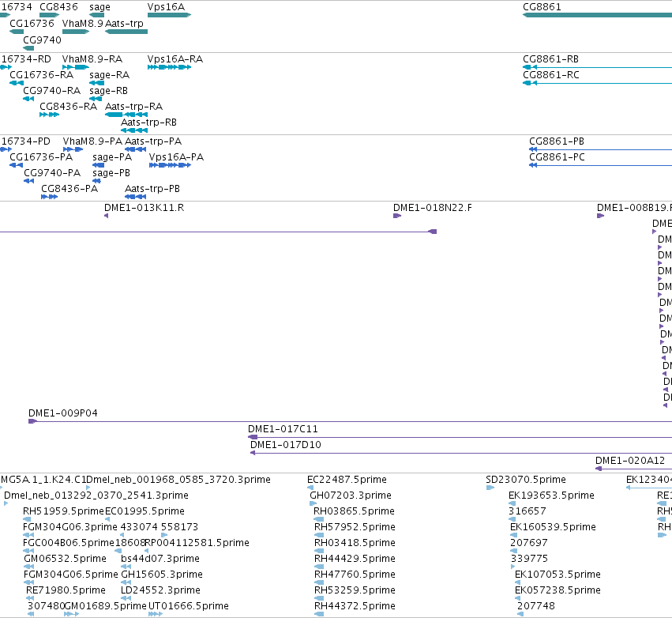
Task: Click the CG8861-RB transcript label
Action: click(x=550, y=58)
